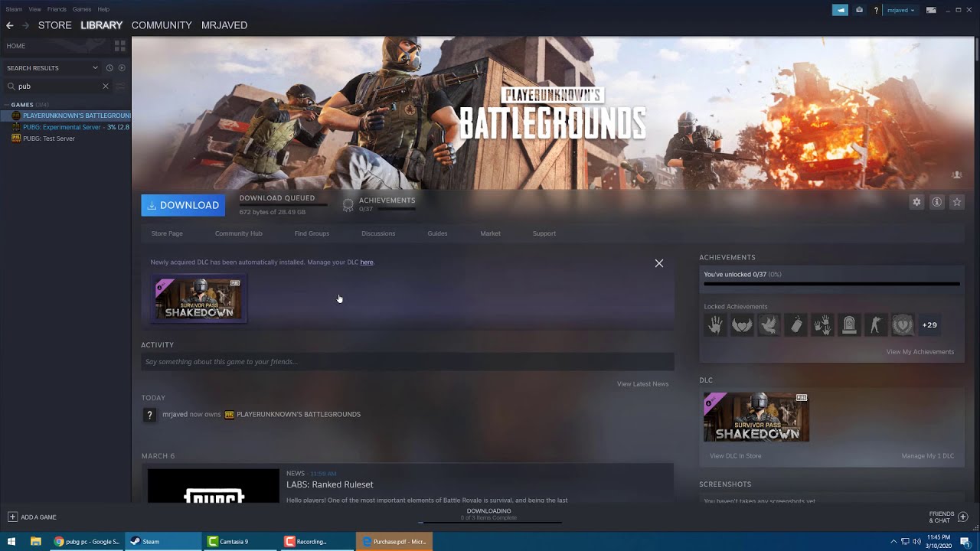Viewport: 980px width, 551px height.
Task: Select PLAYERUNKNOWN'S BATTLEGROUNDS in game list
Action: pos(66,116)
